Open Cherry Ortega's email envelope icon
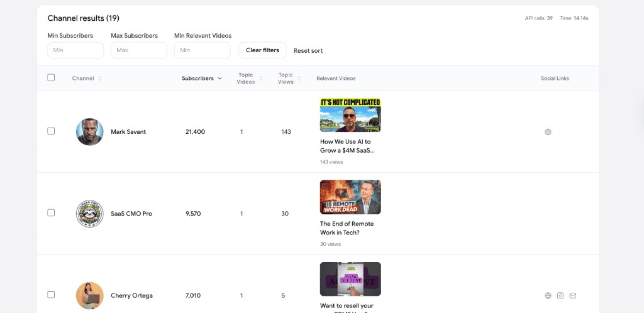Viewport: 644px width, 313px height. point(572,295)
